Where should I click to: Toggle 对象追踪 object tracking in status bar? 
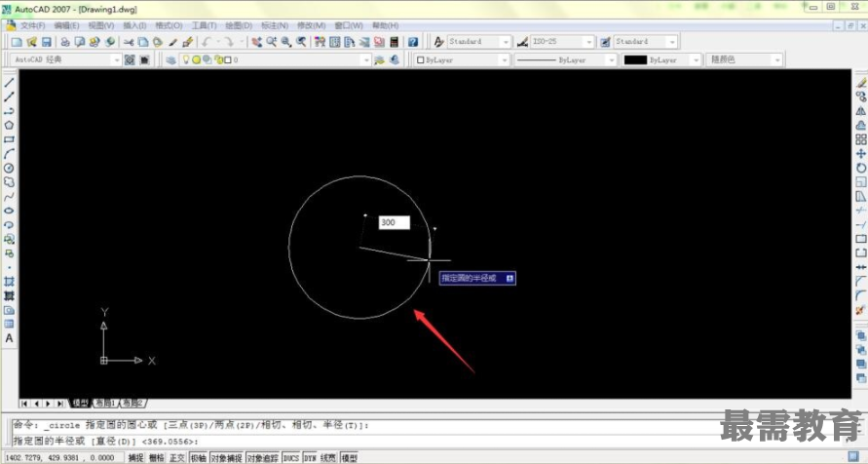pyautogui.click(x=262, y=458)
